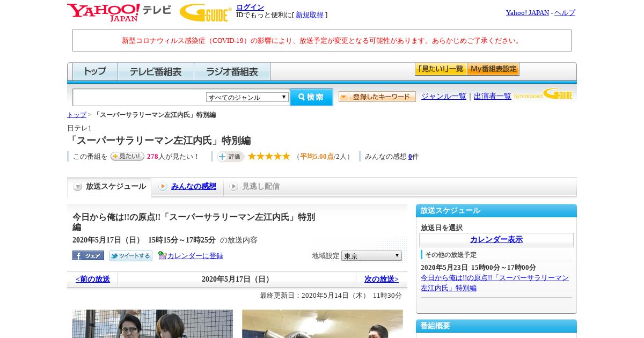Open the テレビ番組表 navigation tab
The height and width of the screenshot is (338, 644).
pyautogui.click(x=156, y=71)
